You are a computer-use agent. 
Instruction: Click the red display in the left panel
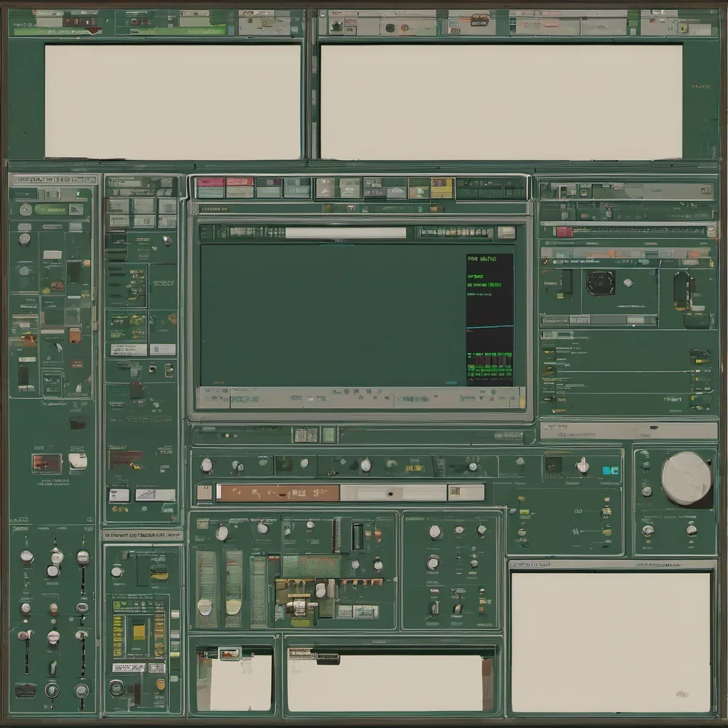[x=46, y=463]
